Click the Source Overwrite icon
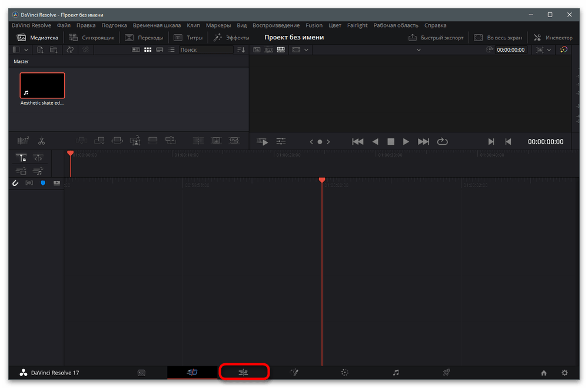 (x=170, y=141)
